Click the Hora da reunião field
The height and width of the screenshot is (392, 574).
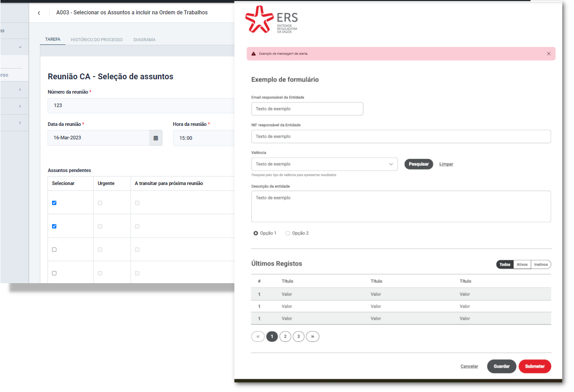[x=204, y=138]
